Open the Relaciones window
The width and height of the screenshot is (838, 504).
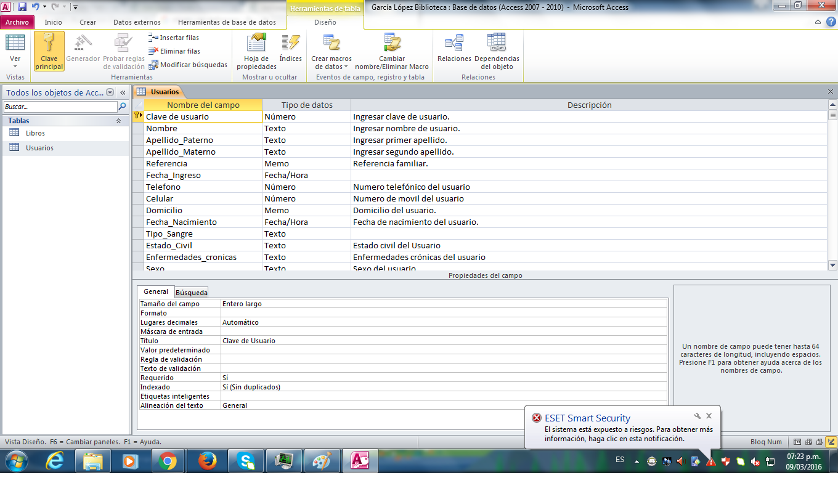(x=454, y=48)
